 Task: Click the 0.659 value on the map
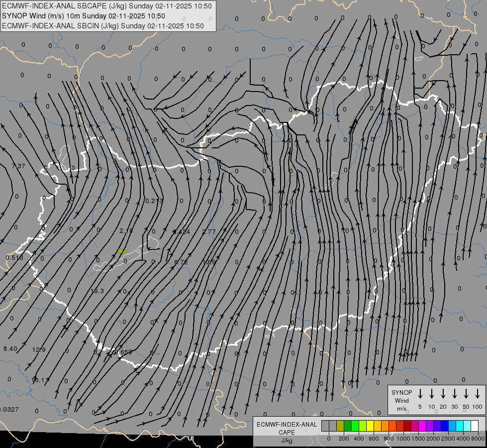[123, 352]
